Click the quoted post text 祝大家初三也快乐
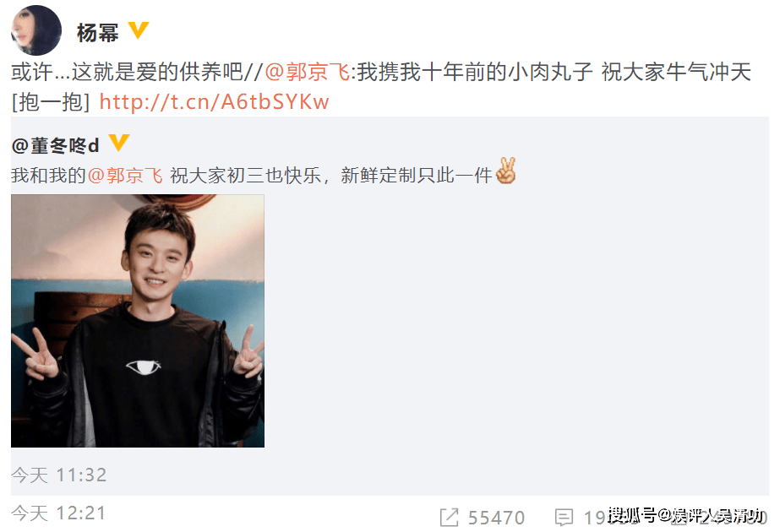 tap(246, 176)
